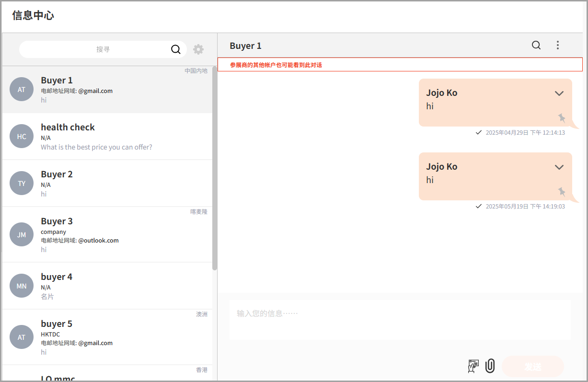The width and height of the screenshot is (588, 382).
Task: Click the business card share icon
Action: pos(473,366)
